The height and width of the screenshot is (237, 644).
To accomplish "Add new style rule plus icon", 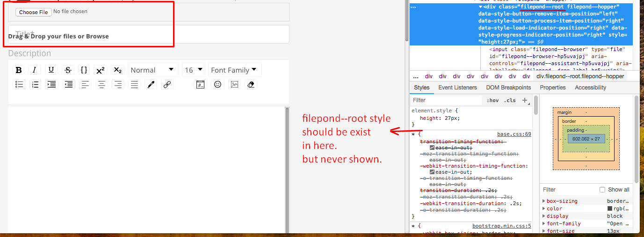I will (524, 100).
